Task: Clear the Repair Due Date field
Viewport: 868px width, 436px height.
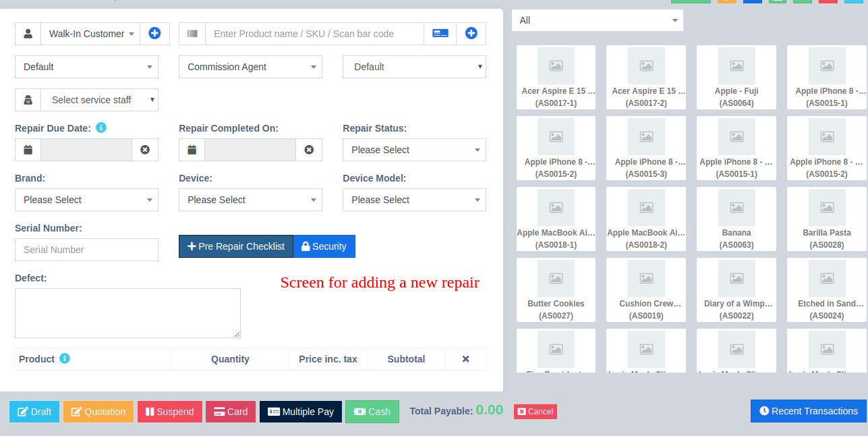Action: (145, 150)
